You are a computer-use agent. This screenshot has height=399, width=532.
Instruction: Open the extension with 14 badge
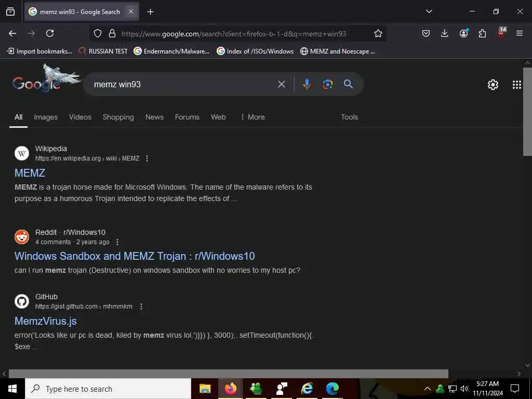pos(501,32)
